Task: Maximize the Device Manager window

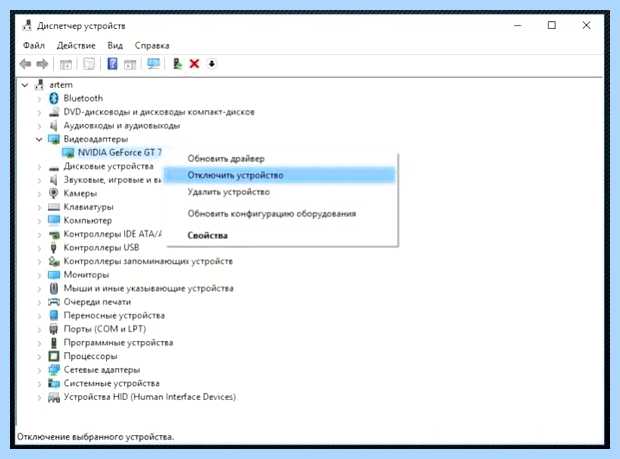Action: pos(552,25)
